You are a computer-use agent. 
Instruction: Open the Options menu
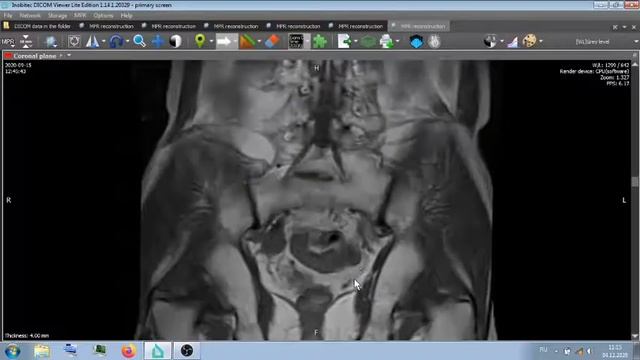click(x=103, y=16)
